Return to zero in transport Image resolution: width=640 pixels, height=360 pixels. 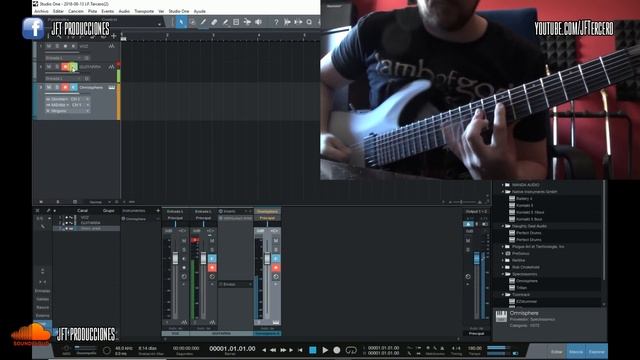(x=300, y=350)
